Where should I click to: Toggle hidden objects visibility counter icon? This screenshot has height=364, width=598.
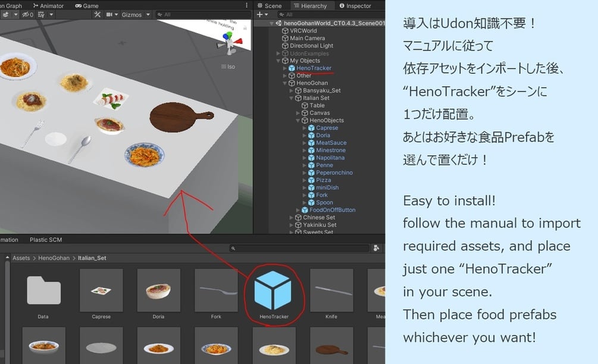(x=27, y=14)
